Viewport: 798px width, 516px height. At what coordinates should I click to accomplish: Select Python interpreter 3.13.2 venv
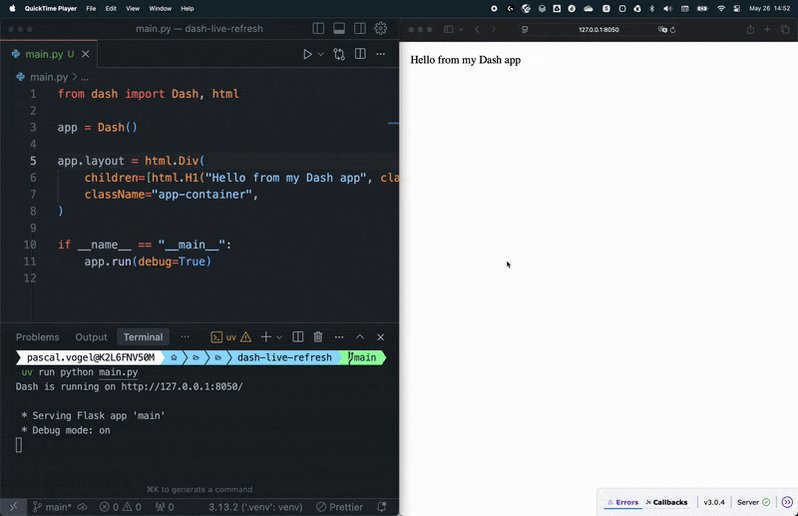click(x=255, y=507)
